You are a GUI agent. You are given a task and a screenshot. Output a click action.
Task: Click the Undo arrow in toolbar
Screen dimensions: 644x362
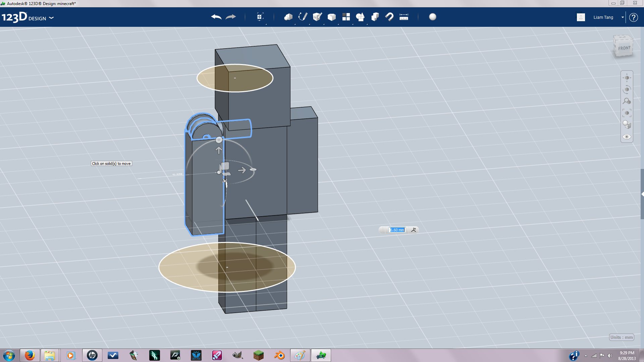[x=216, y=17]
